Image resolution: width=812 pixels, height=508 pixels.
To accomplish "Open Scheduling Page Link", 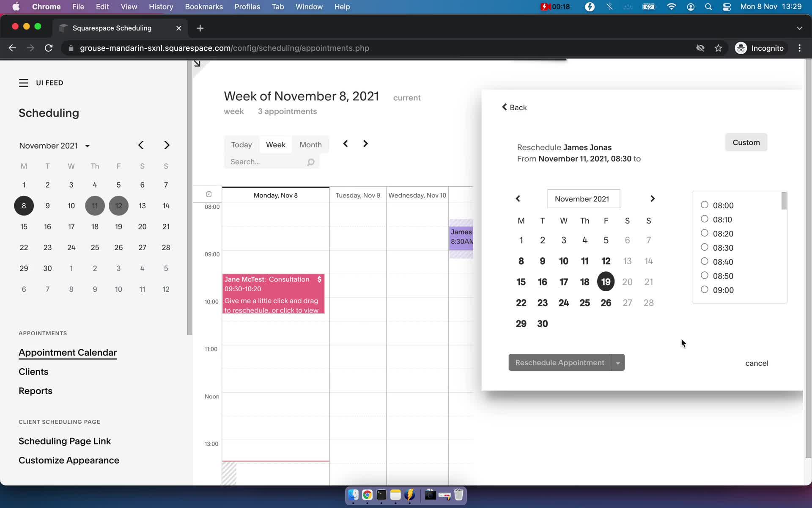I will click(x=65, y=441).
